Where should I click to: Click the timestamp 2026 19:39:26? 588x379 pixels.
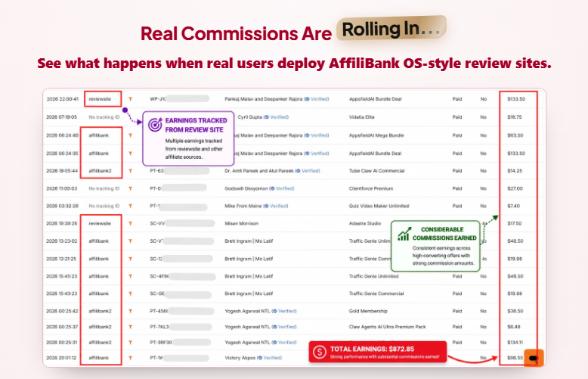61,224
